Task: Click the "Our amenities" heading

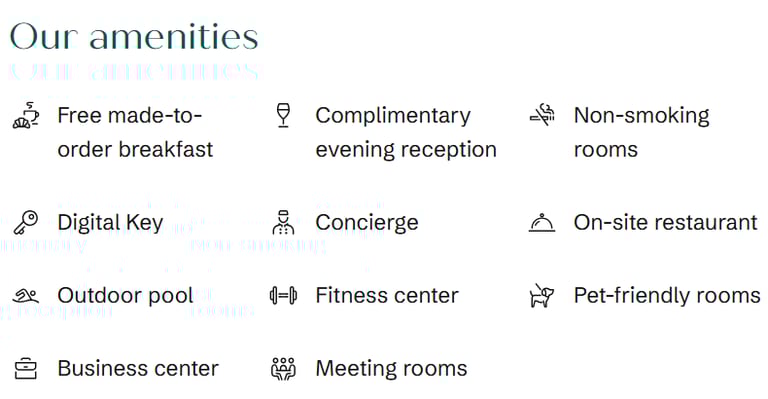Action: [134, 37]
